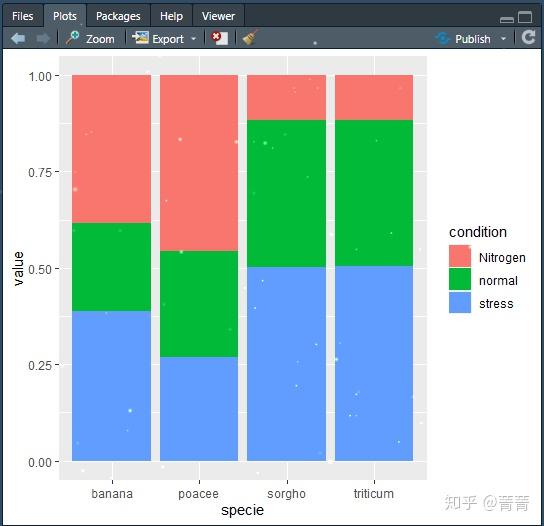Clear all plots with broom icon
Screen dimensions: 544x526
click(x=250, y=38)
